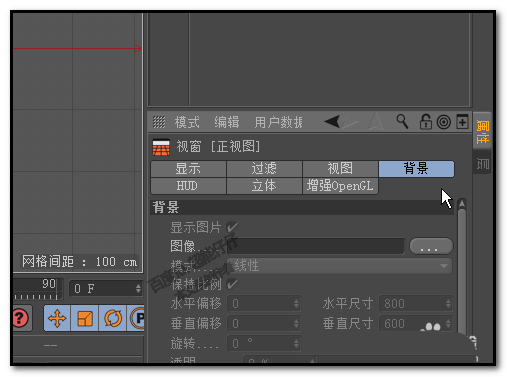
Task: Click the attribute panel scroll up arrow
Action: click(x=462, y=203)
